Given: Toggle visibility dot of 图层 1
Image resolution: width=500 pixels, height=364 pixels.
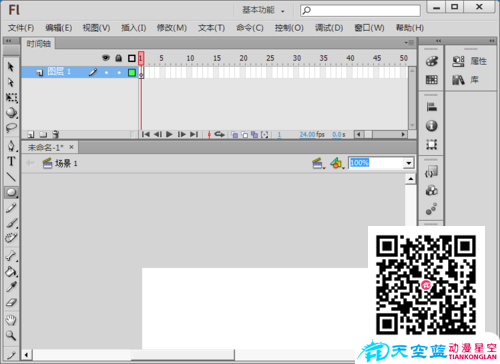Looking at the screenshot, I should coord(106,72).
